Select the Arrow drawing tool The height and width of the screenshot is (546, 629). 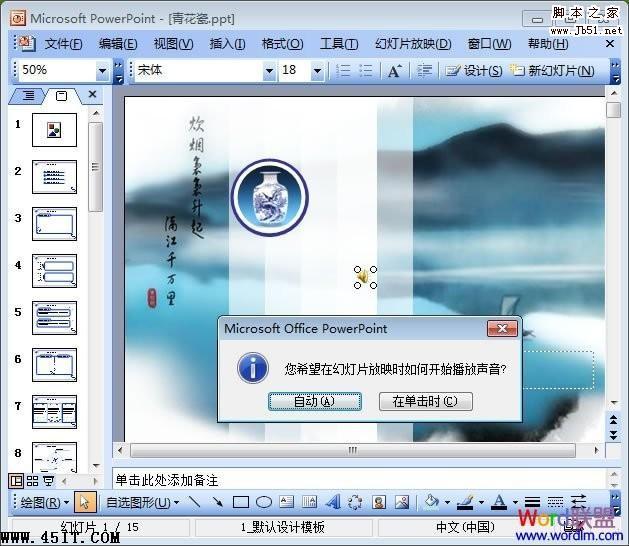pos(218,502)
